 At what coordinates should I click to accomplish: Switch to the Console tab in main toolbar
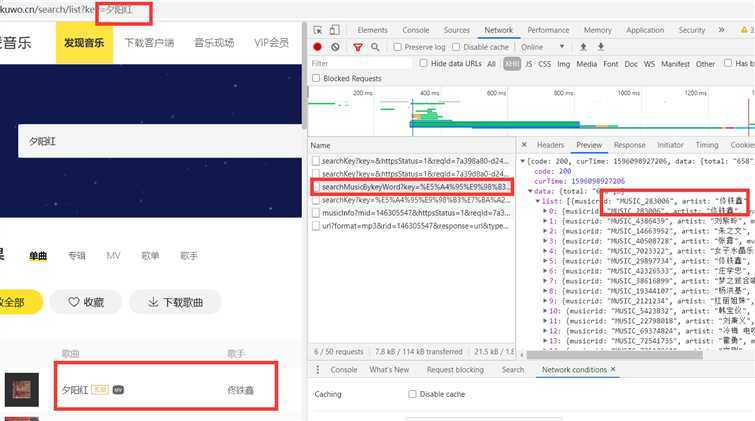coord(416,30)
